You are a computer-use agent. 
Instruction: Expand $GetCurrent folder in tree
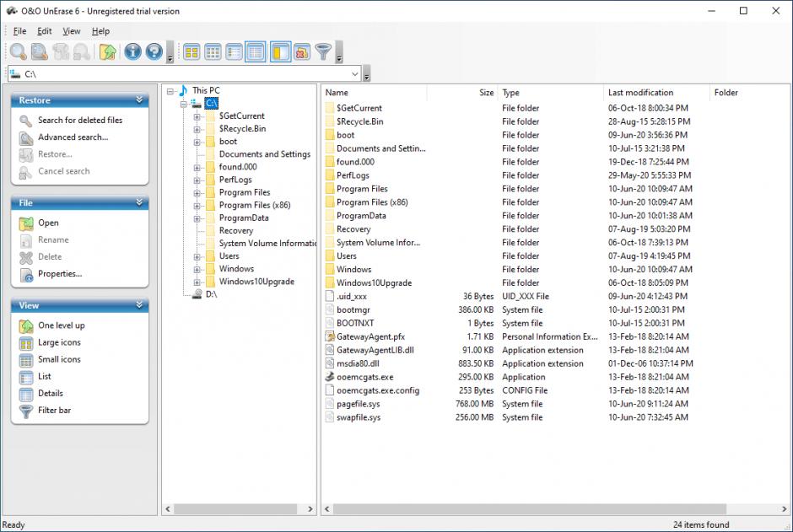pyautogui.click(x=197, y=116)
